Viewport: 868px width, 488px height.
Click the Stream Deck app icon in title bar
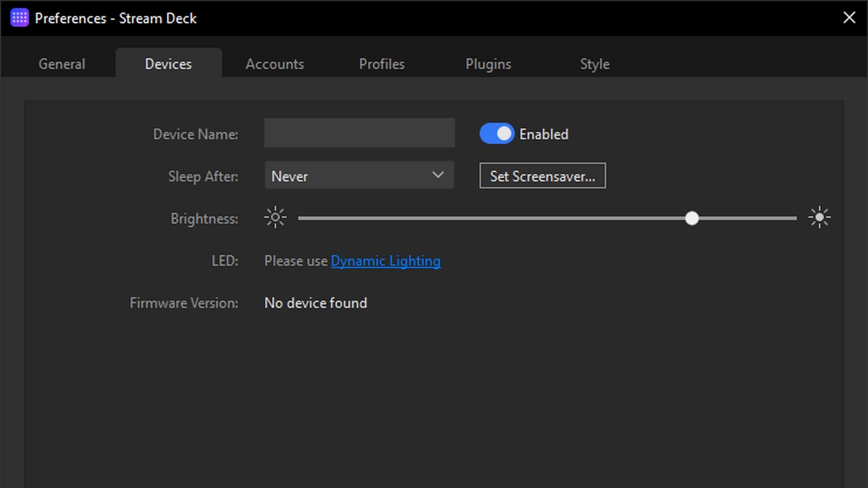(19, 18)
